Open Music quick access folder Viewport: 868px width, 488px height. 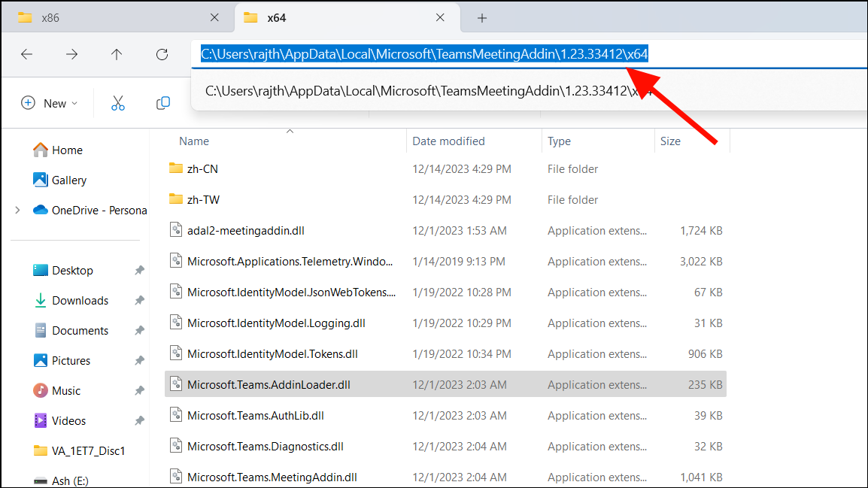coord(56,390)
